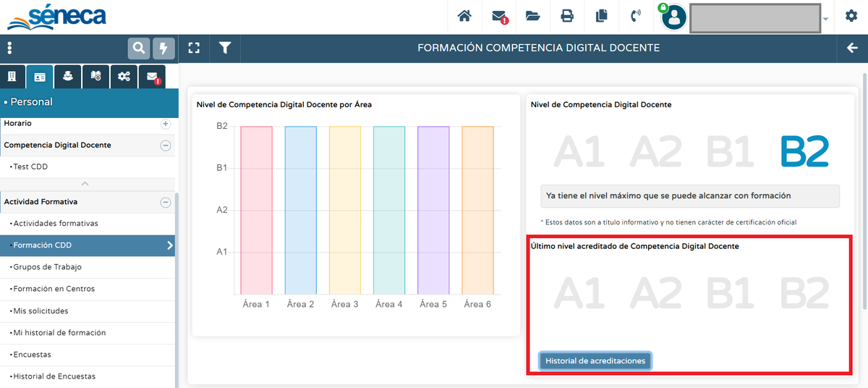This screenshot has height=388, width=868.
Task: Click the yellow Área 3 bar
Action: pyautogui.click(x=345, y=210)
